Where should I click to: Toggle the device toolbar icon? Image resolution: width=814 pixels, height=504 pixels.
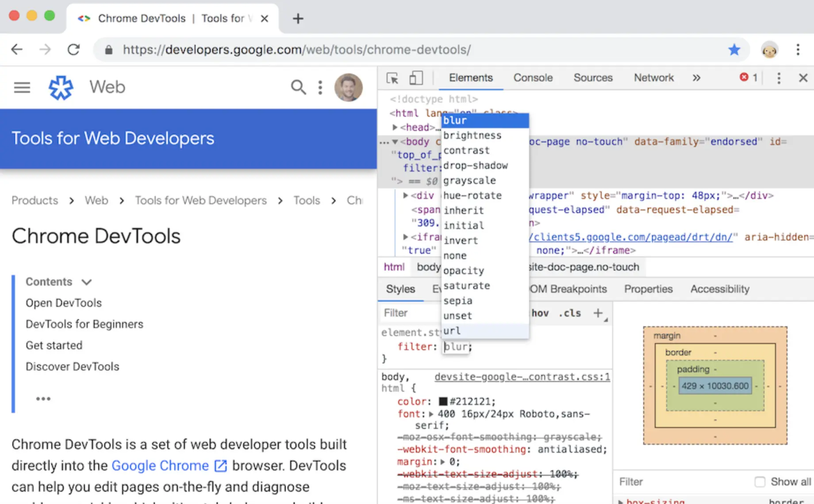coord(416,78)
